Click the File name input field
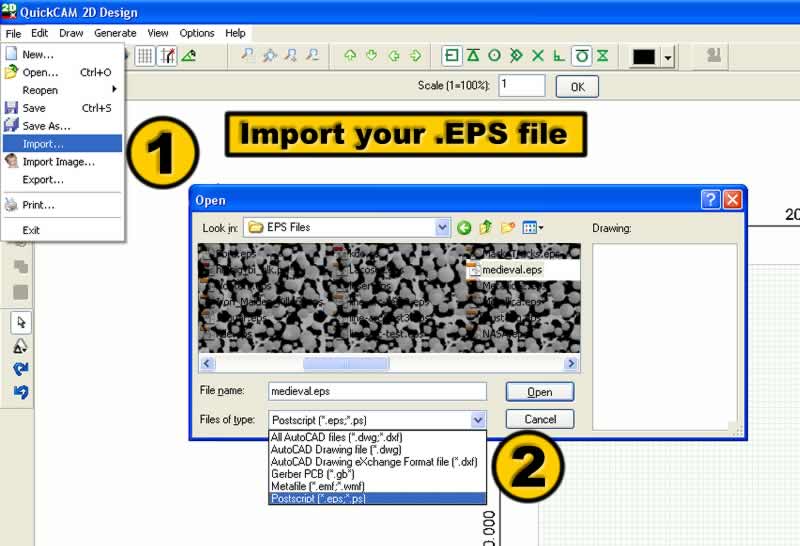The width and height of the screenshot is (800, 546). coord(377,391)
